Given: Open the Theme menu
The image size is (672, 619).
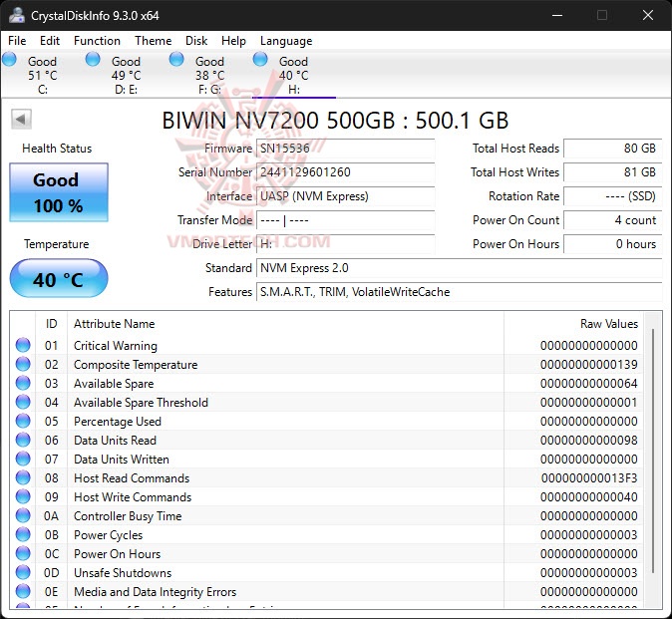Looking at the screenshot, I should (153, 41).
